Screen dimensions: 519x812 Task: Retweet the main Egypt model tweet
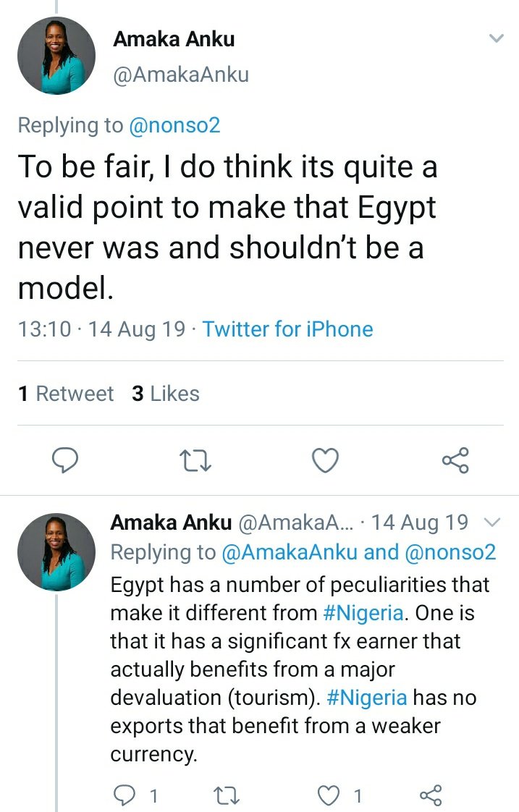click(195, 460)
